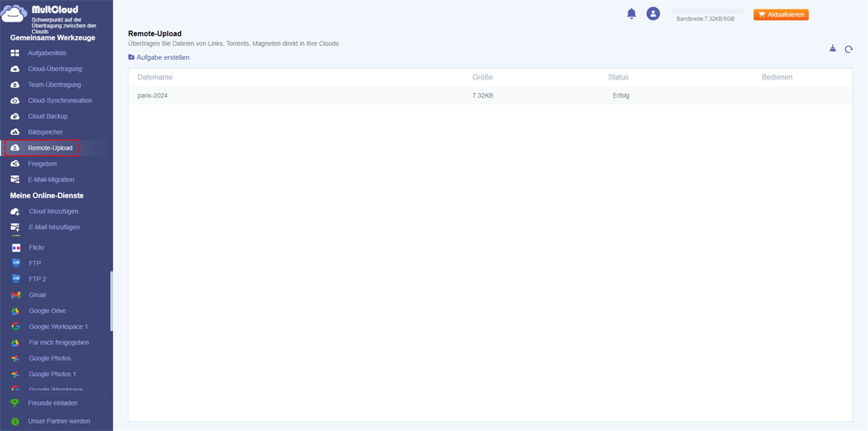Open Freigeben in sidebar

tap(42, 164)
